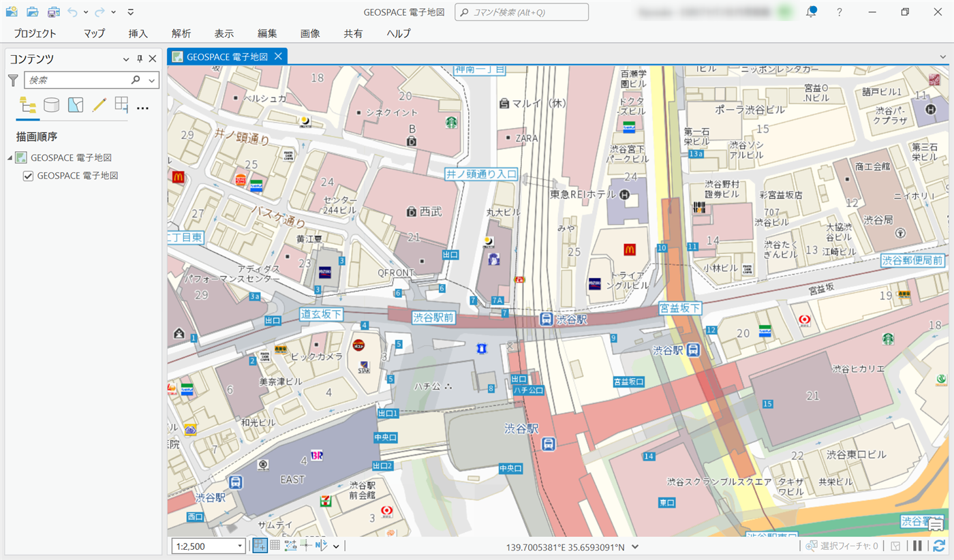
Task: Select the List By Editing pencil icon
Action: tap(99, 105)
